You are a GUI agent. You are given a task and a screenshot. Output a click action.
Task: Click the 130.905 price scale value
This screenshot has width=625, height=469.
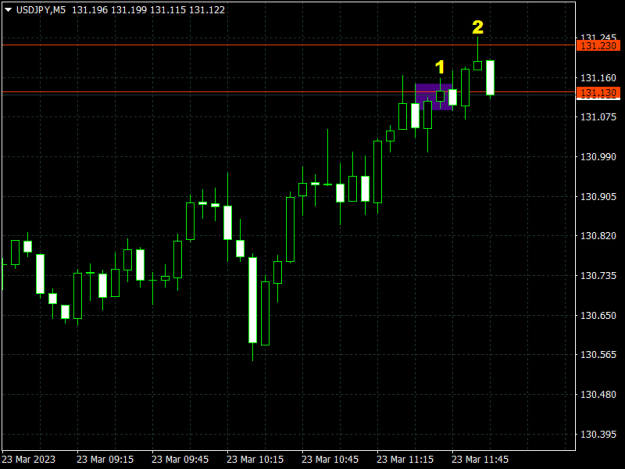pos(598,196)
